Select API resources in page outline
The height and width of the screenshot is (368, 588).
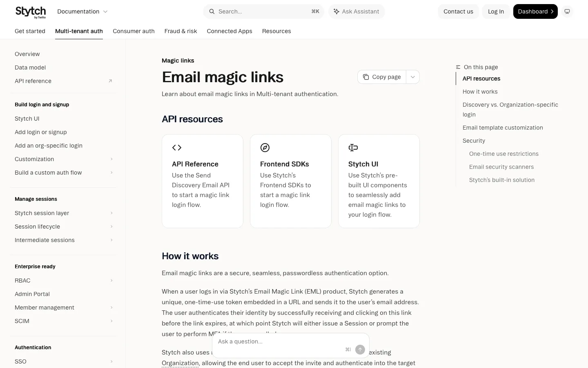(481, 79)
